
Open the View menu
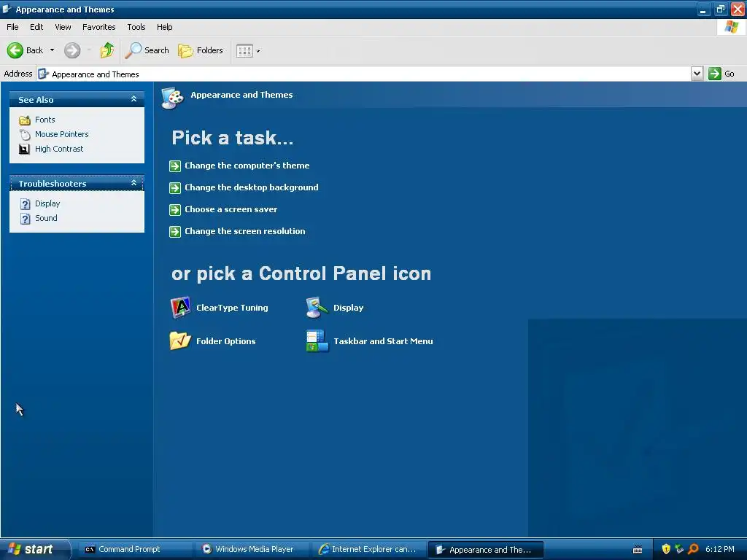coord(63,27)
